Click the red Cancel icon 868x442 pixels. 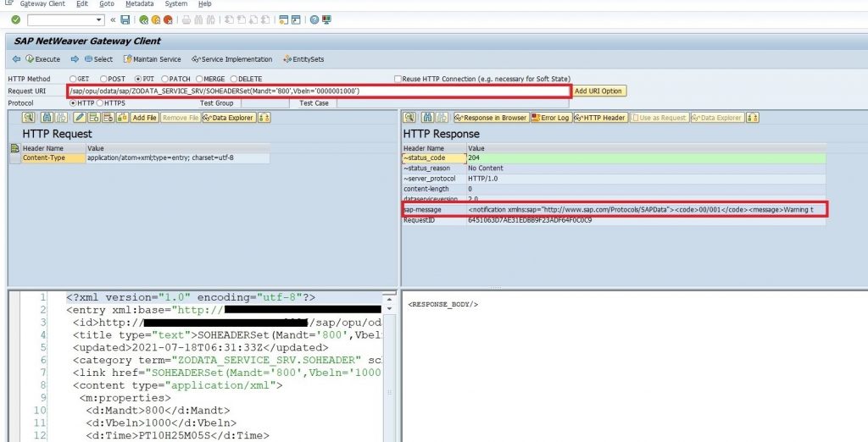(168, 20)
